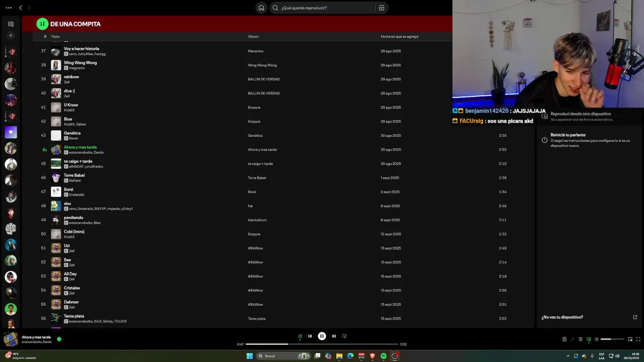The image size is (644, 362).
Task: Show lyrics with the microphone icon
Action: [572, 339]
